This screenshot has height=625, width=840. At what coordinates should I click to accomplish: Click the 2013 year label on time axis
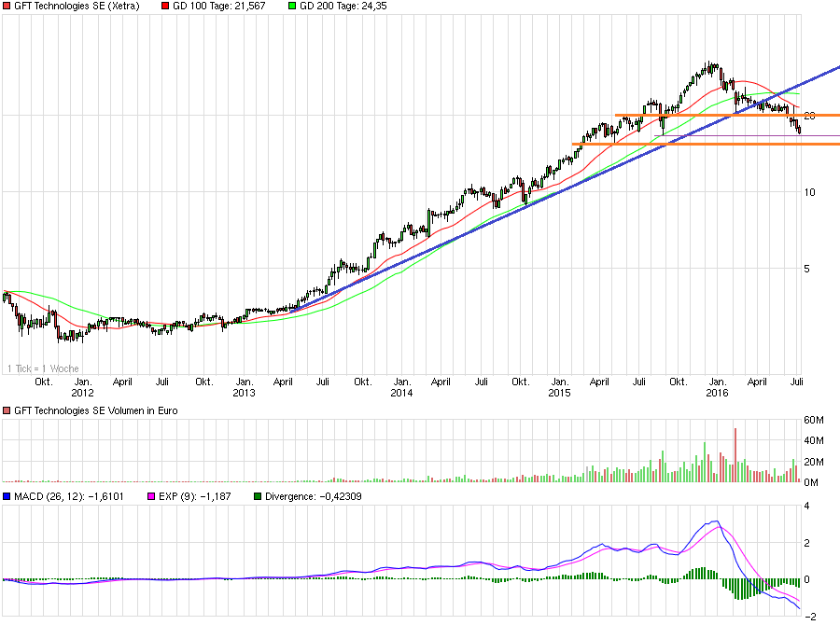244,393
